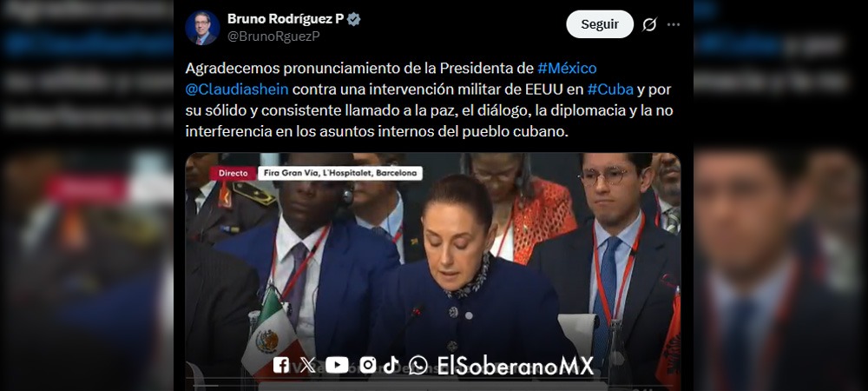The image size is (868, 391).
Task: Open the Bruno Rodríguez P display name link
Action: click(286, 19)
